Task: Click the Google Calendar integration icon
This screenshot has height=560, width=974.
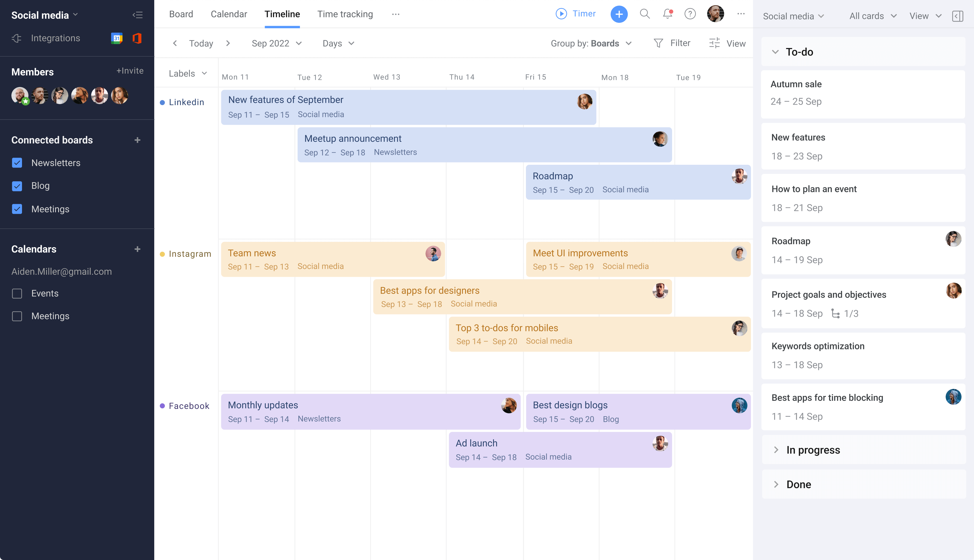Action: (117, 38)
